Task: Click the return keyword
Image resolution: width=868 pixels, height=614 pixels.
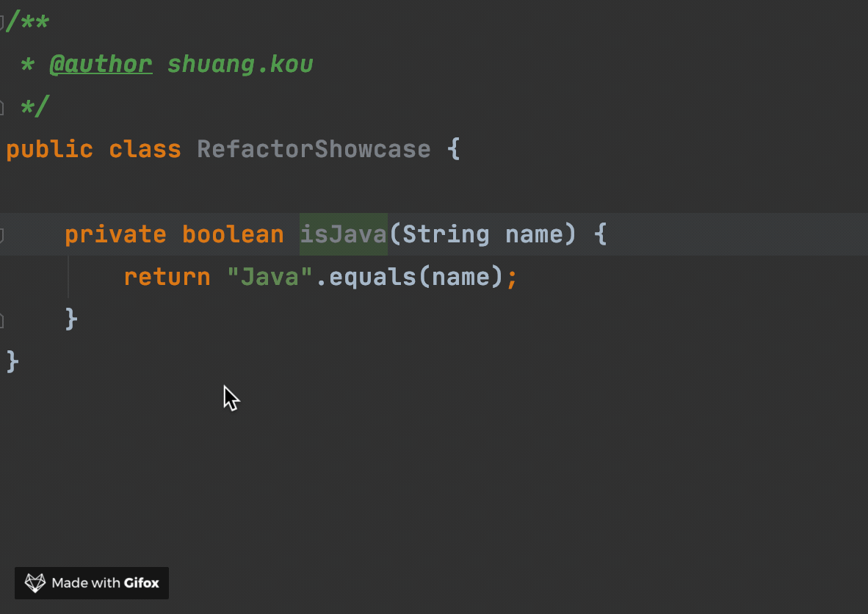Action: [167, 278]
